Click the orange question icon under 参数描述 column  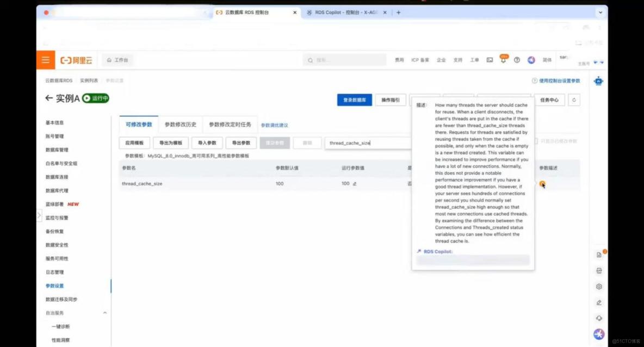point(542,185)
